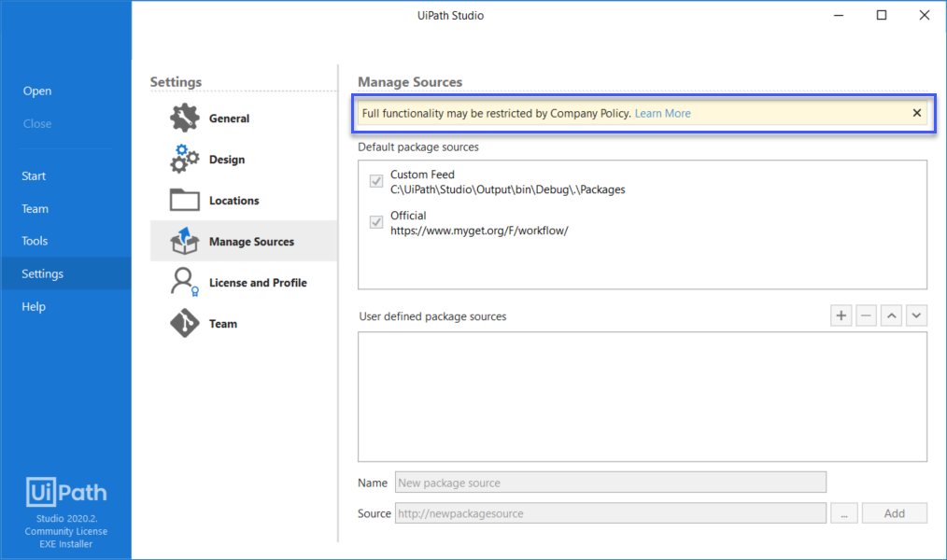Move a package source up with the chevron

(x=891, y=315)
